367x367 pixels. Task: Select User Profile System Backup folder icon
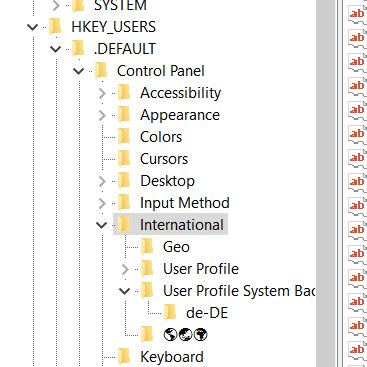pyautogui.click(x=147, y=291)
